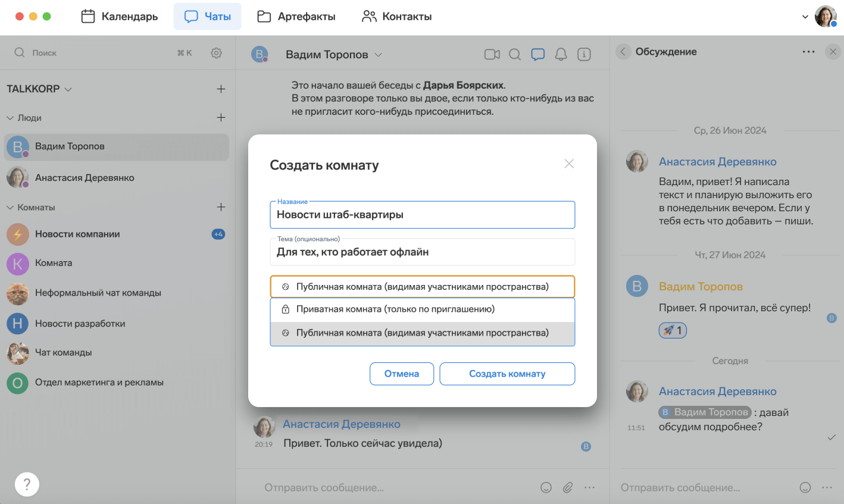Open notification bell settings
The height and width of the screenshot is (504, 844).
click(x=561, y=54)
